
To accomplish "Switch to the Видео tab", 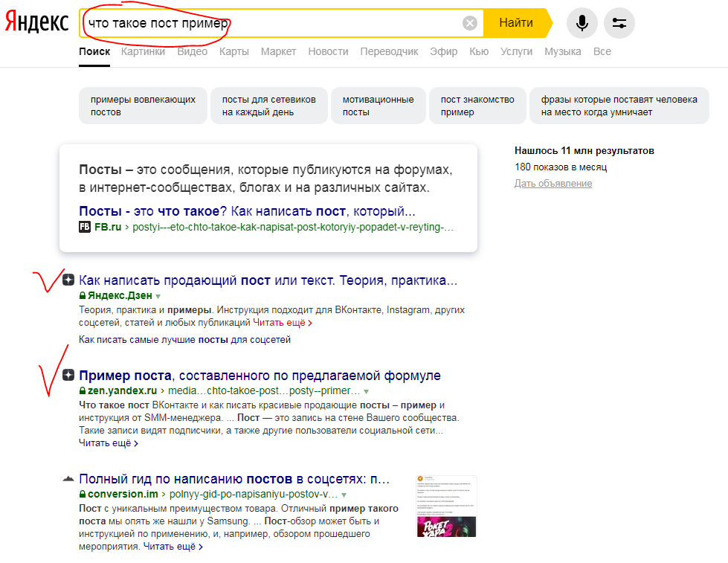I will (192, 51).
